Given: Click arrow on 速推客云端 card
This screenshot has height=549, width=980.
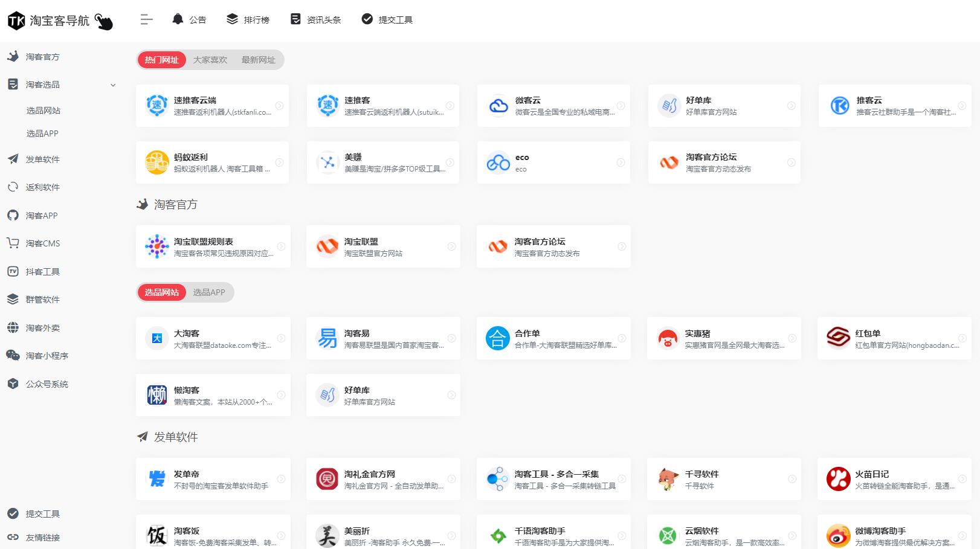Looking at the screenshot, I should (279, 106).
